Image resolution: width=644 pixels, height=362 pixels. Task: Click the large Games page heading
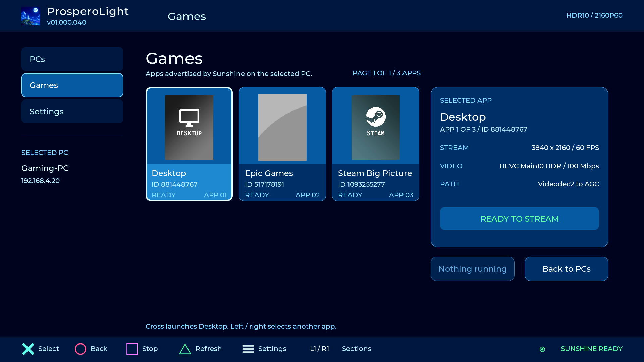(174, 59)
